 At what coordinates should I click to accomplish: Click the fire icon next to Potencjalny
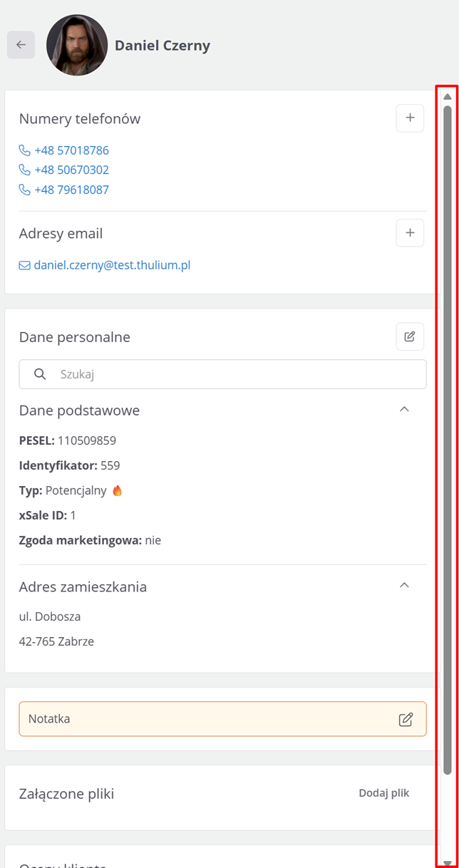(118, 490)
